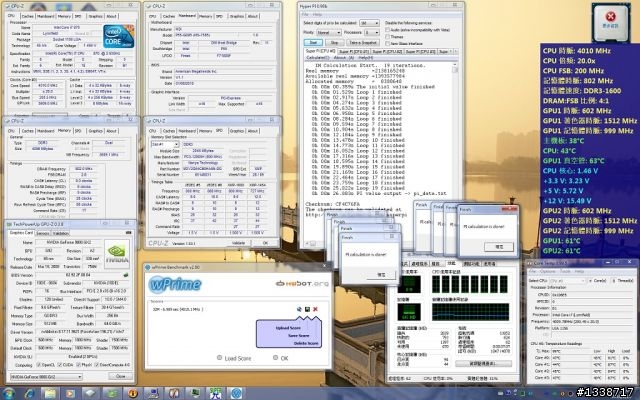Open the File menu in Hyper PI
Viewport: 640px width, 400px height.
[x=305, y=15]
